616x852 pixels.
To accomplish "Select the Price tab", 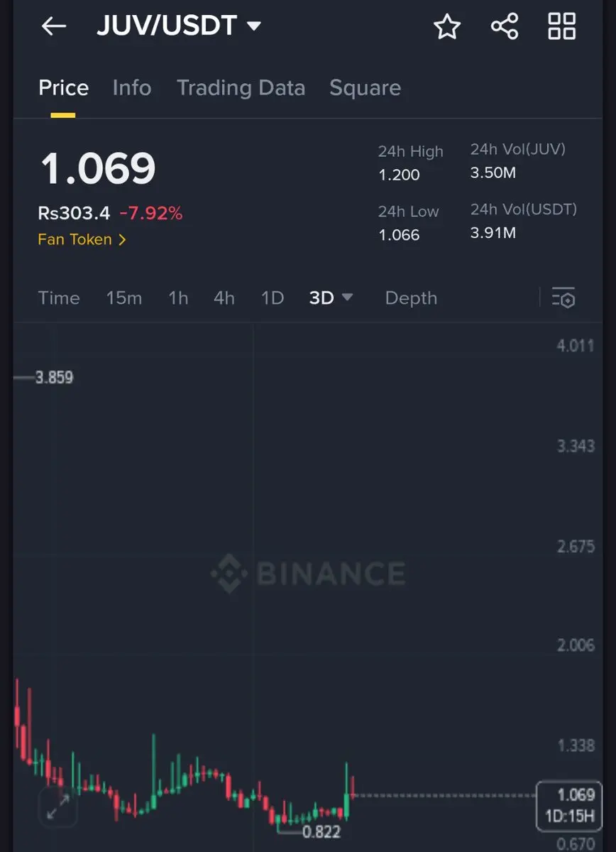I will (x=63, y=88).
